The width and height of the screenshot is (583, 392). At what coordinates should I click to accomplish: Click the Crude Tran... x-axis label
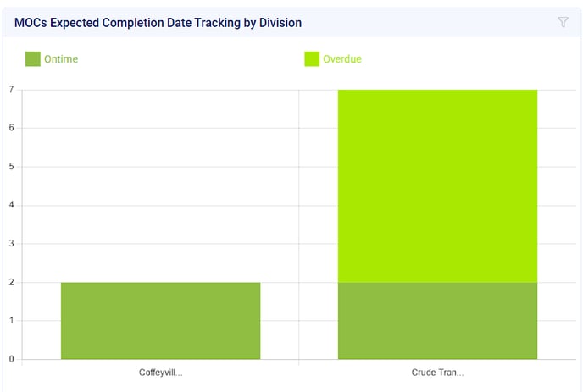(x=437, y=373)
